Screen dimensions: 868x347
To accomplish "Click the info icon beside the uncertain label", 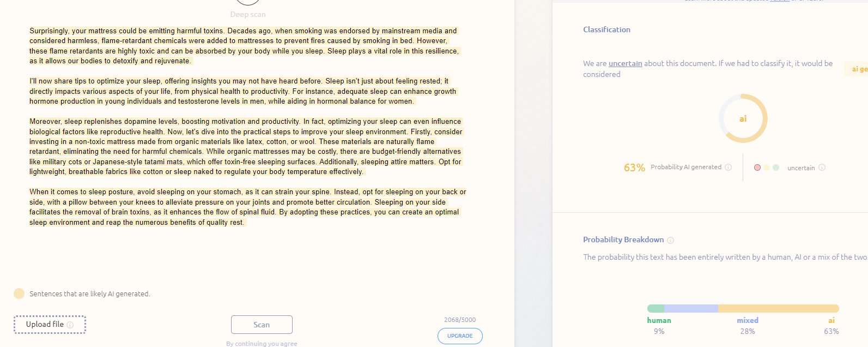I will 822,167.
